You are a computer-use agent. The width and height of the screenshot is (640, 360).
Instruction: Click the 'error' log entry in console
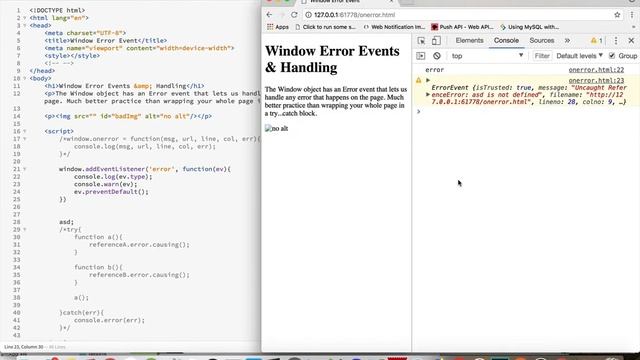[434, 70]
